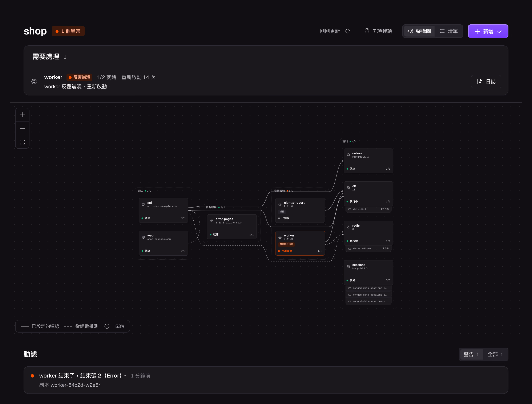Open the worker 結束了 activity event
532x404 pixels.
266,380
